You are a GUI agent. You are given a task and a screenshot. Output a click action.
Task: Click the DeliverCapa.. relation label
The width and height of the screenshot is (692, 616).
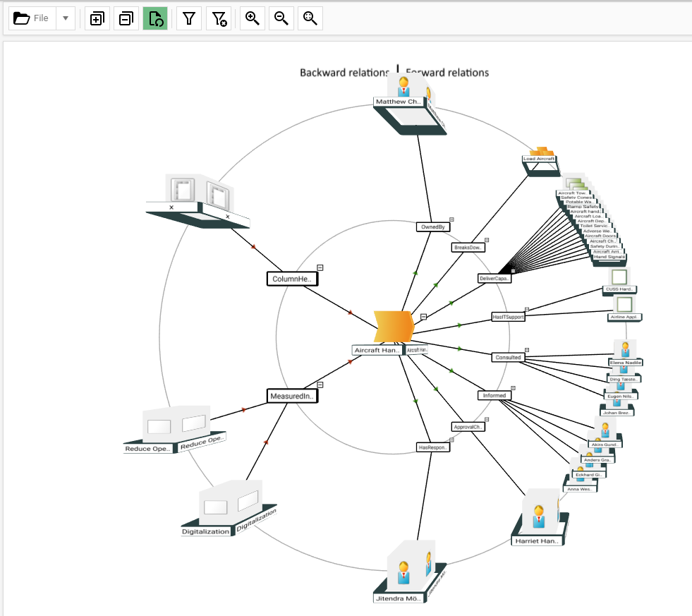click(494, 279)
